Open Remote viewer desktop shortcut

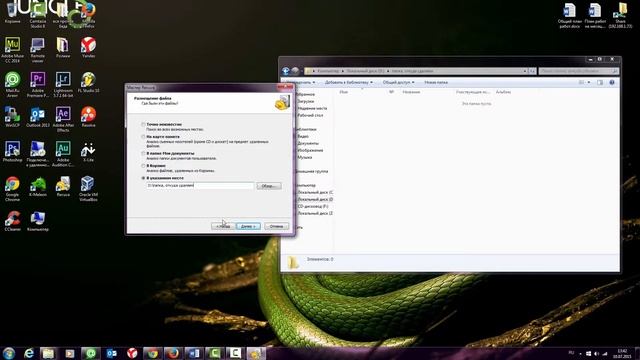pyautogui.click(x=38, y=49)
